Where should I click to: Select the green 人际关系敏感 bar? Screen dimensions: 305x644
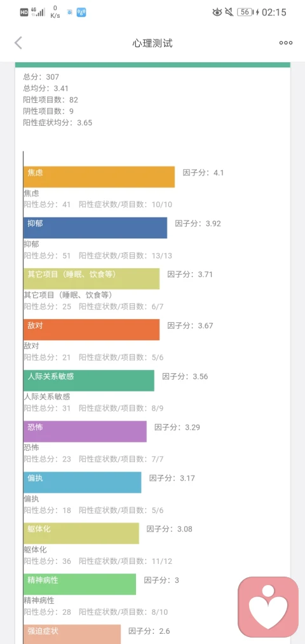tap(89, 381)
